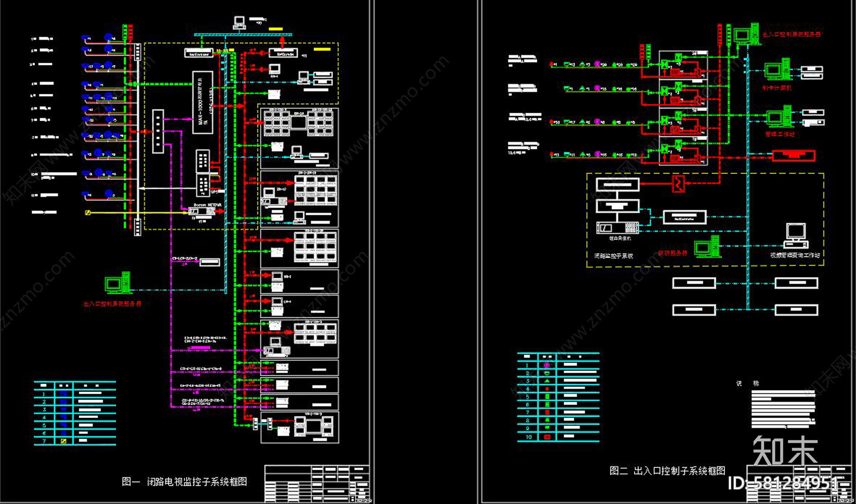Select the top-left blue camera symbol in row 1
Screen dimensions: 856x504
click(x=86, y=39)
